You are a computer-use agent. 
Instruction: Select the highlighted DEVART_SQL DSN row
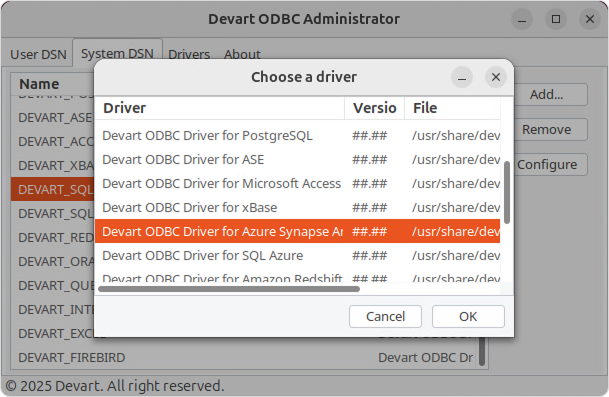tap(53, 190)
